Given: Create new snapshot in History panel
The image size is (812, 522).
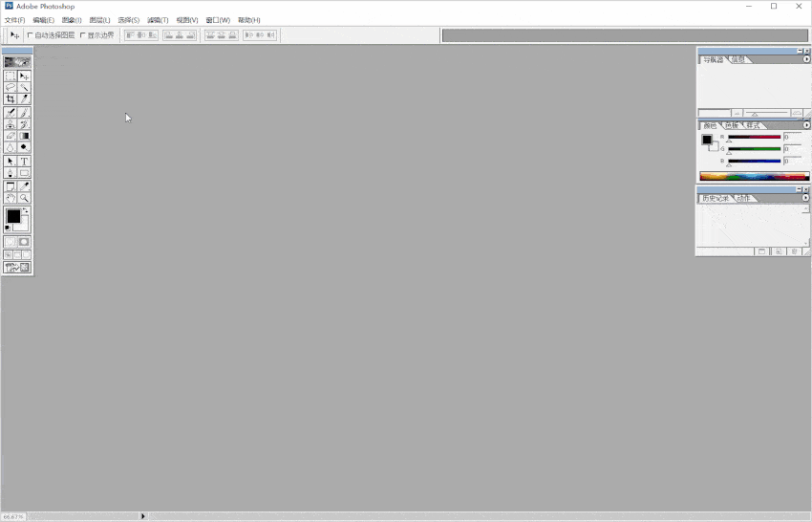Looking at the screenshot, I should point(778,251).
